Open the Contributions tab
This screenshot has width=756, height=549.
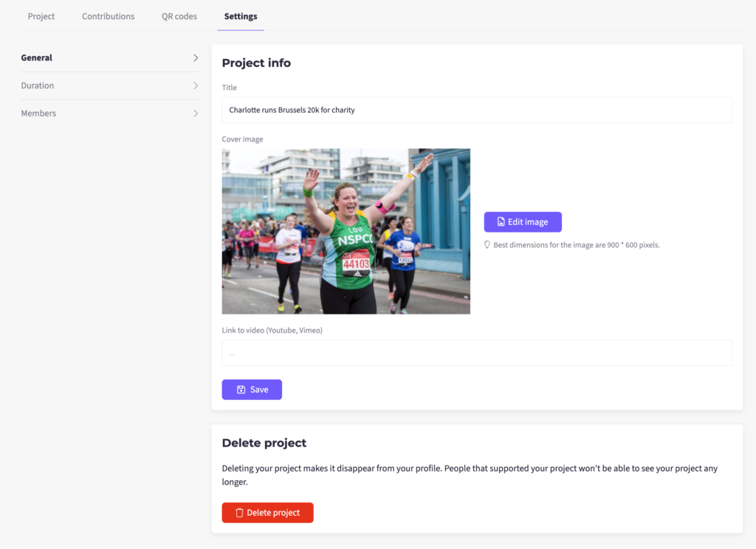[x=109, y=16]
